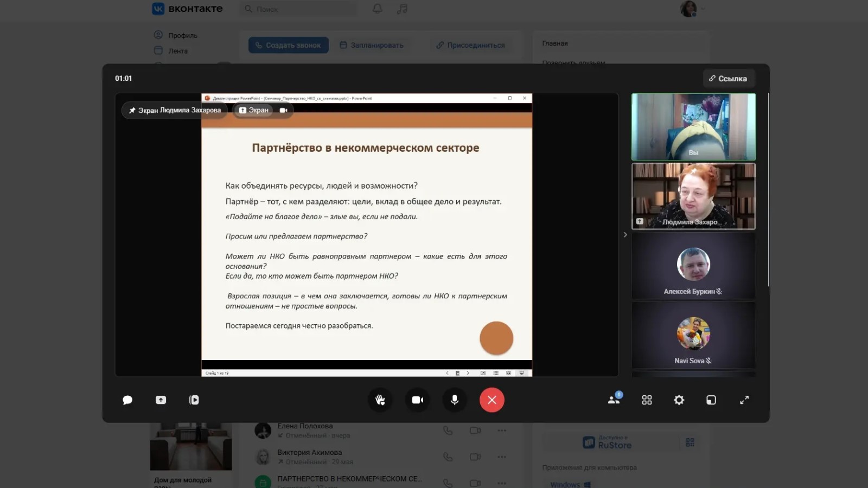Open the Дом для молодой ad image
The image size is (868, 488).
pyautogui.click(x=191, y=447)
